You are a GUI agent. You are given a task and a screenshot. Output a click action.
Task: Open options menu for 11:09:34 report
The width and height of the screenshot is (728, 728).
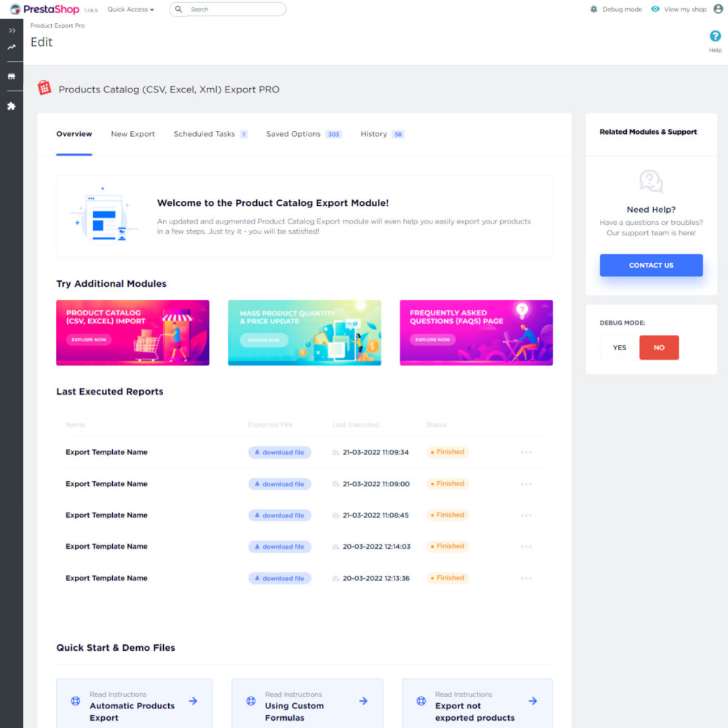(526, 452)
